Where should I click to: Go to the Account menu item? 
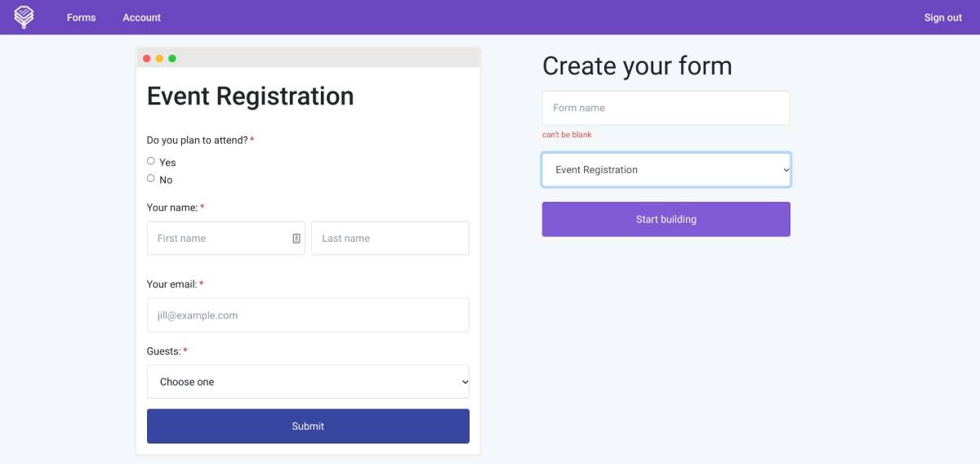(x=141, y=17)
